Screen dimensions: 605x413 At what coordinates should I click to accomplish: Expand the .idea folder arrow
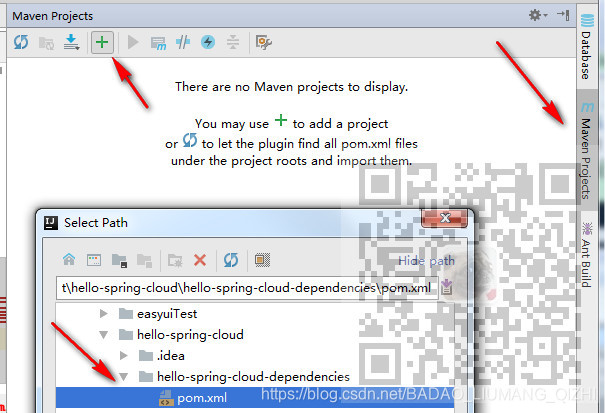pos(123,355)
